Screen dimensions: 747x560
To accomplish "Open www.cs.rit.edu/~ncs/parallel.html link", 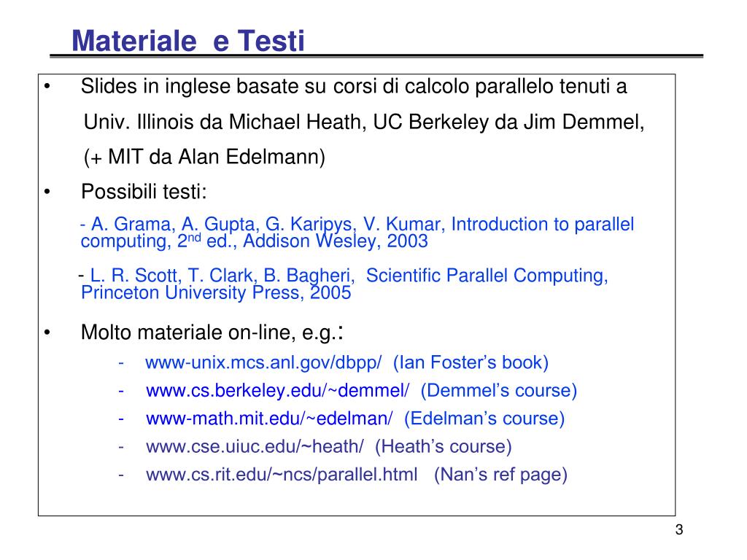I will pyautogui.click(x=282, y=475).
